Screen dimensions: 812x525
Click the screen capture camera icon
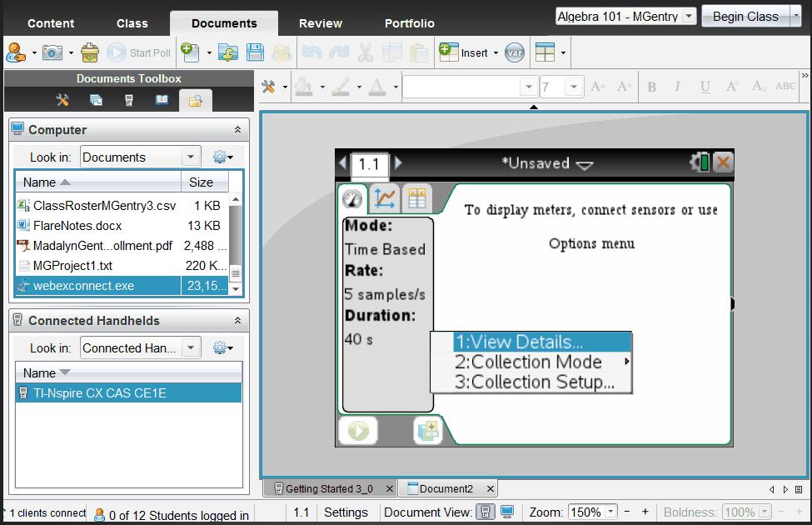(x=52, y=52)
